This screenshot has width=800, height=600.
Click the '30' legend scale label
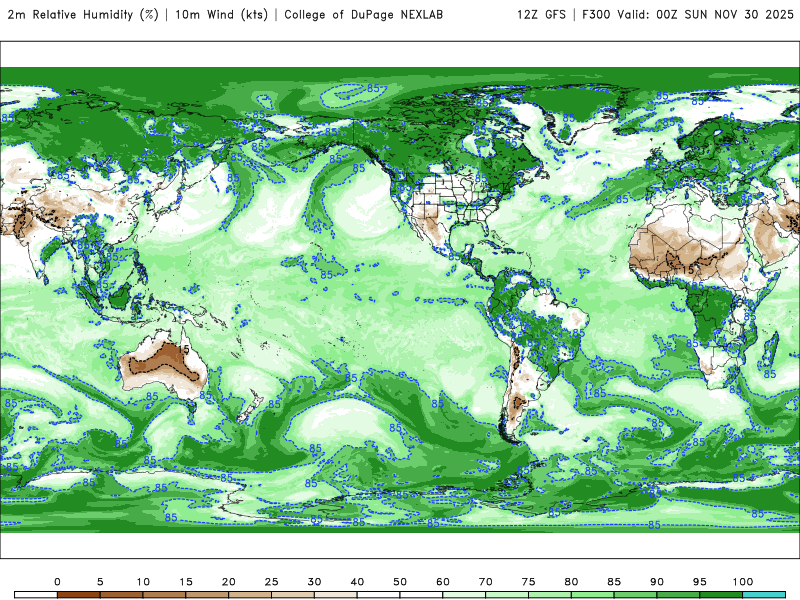coord(314,582)
